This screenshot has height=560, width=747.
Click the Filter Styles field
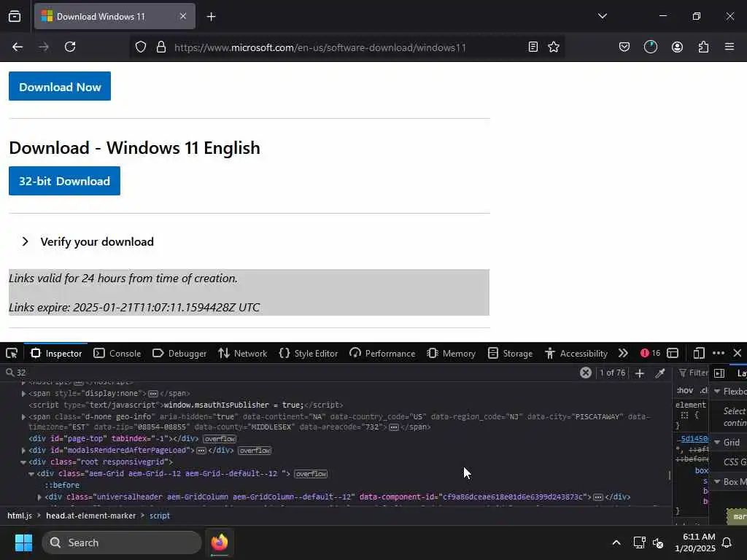coord(693,373)
